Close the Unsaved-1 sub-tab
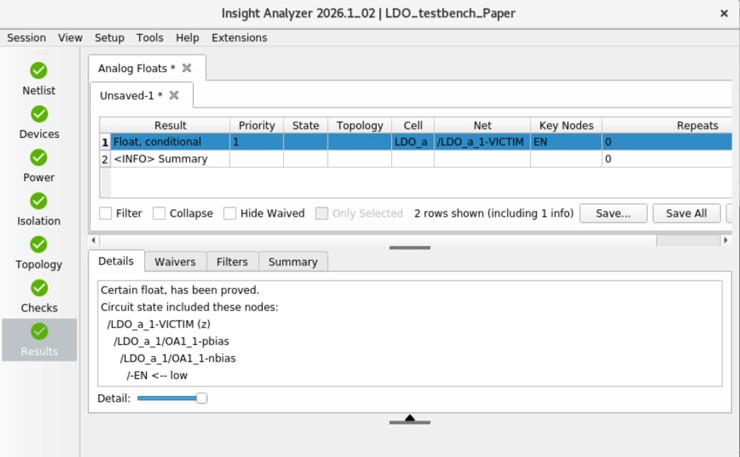This screenshot has height=457, width=740. tap(174, 95)
